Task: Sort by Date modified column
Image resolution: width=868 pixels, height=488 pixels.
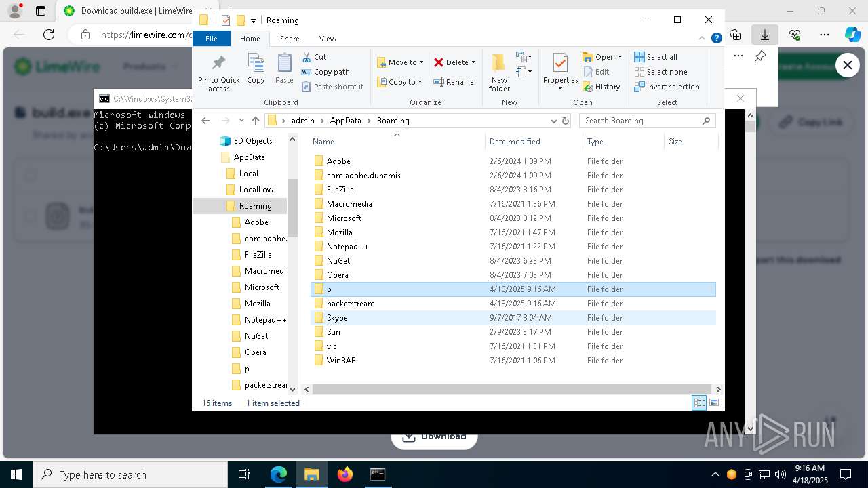Action: 534,142
